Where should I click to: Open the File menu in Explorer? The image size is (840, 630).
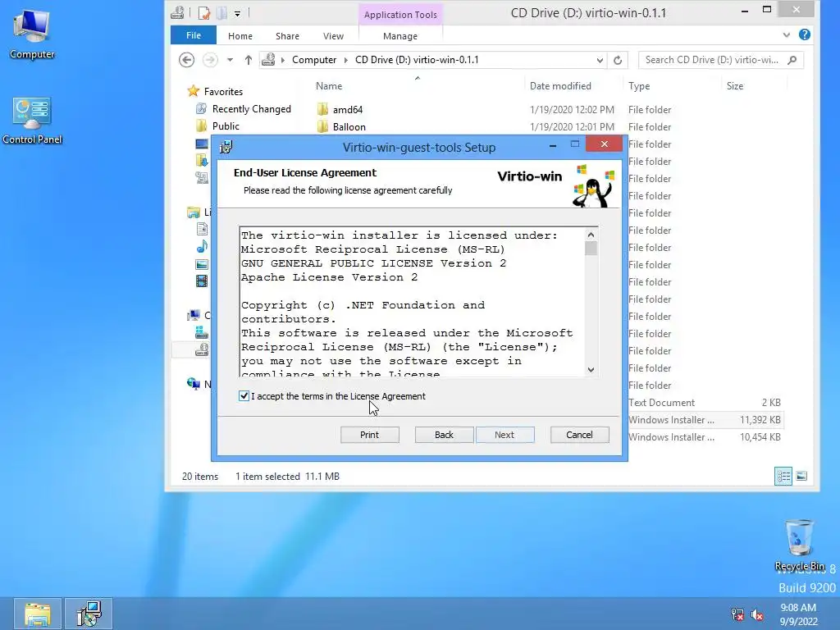pos(194,35)
